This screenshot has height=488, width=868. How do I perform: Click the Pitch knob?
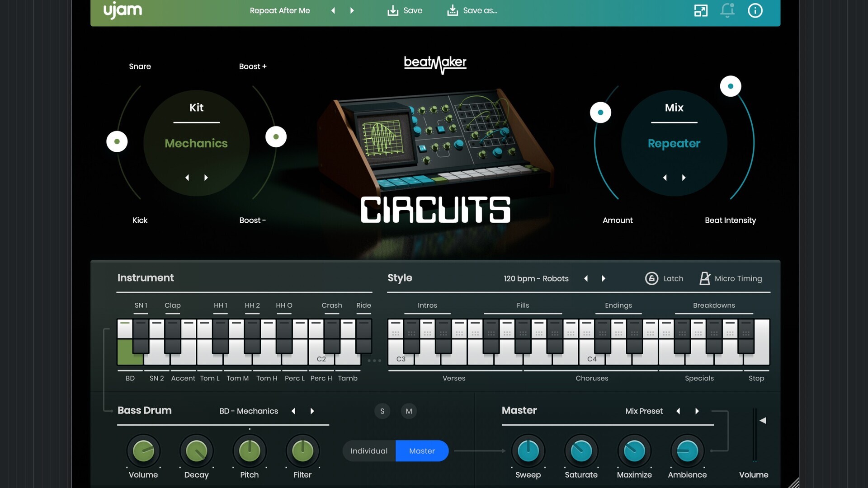click(250, 451)
